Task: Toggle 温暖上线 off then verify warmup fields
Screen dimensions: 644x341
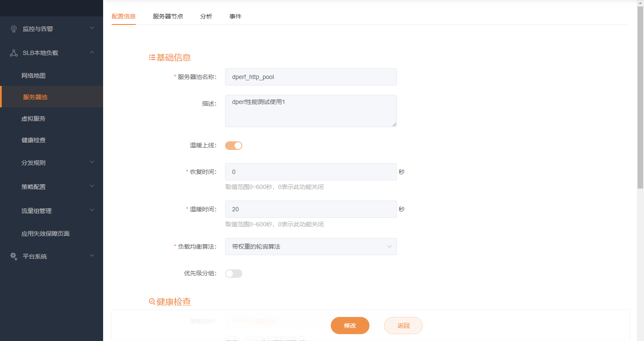Action: tap(233, 145)
